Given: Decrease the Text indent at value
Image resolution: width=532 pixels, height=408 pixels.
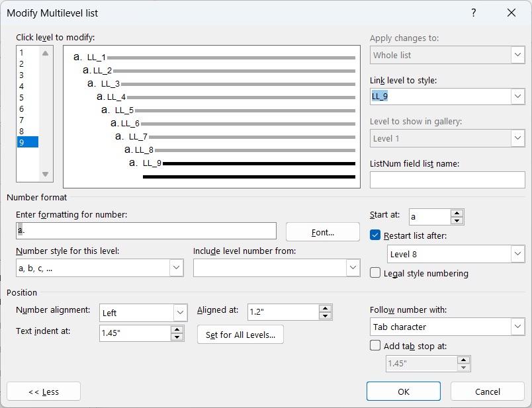Looking at the screenshot, I should tap(176, 337).
